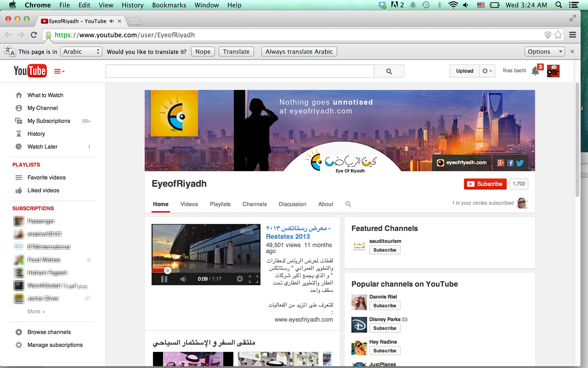Viewport: 588px width, 368px height.
Task: Subscribe to sauditourism channel
Action: click(x=385, y=250)
